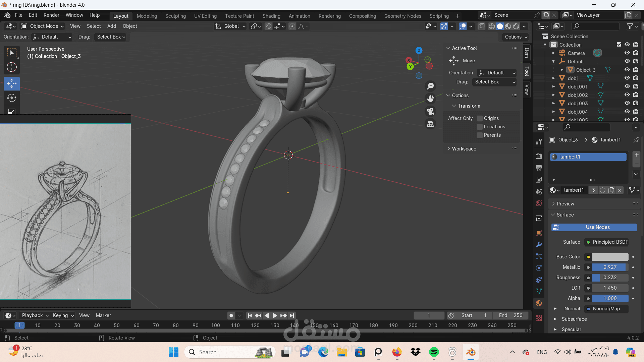Open the Render menu
The height and width of the screenshot is (362, 644).
51,15
